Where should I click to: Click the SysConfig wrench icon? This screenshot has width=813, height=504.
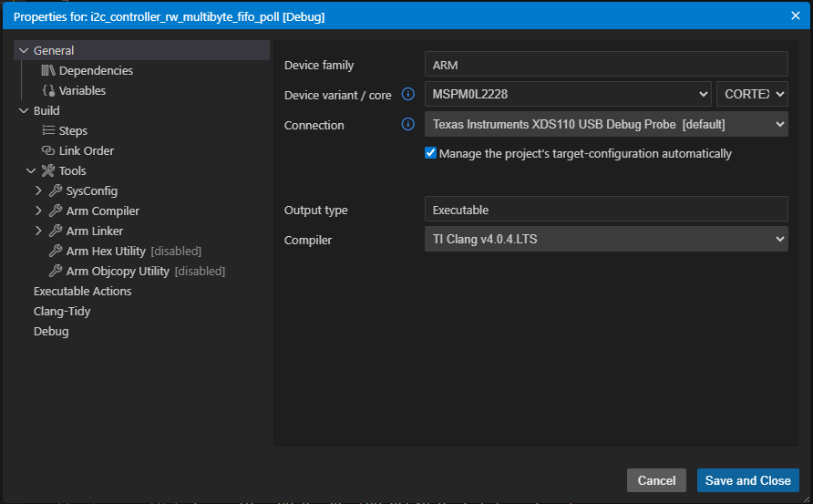pyautogui.click(x=56, y=190)
